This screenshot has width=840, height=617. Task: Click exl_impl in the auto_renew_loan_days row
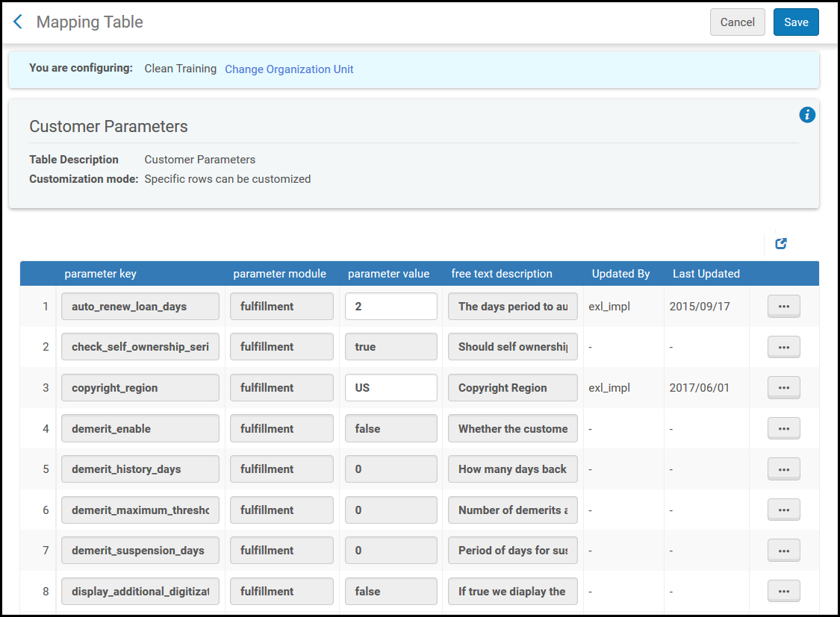point(609,306)
